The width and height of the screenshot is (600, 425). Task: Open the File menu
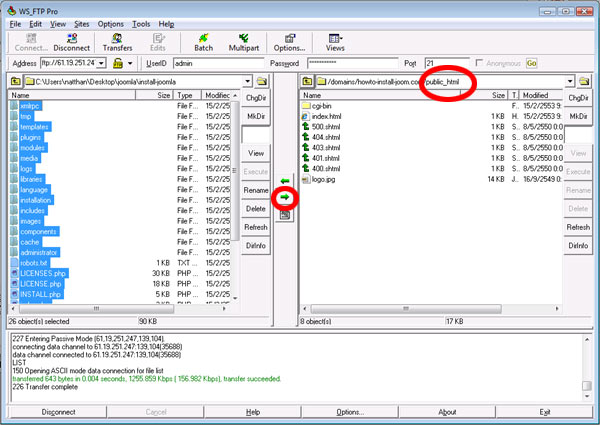point(15,24)
